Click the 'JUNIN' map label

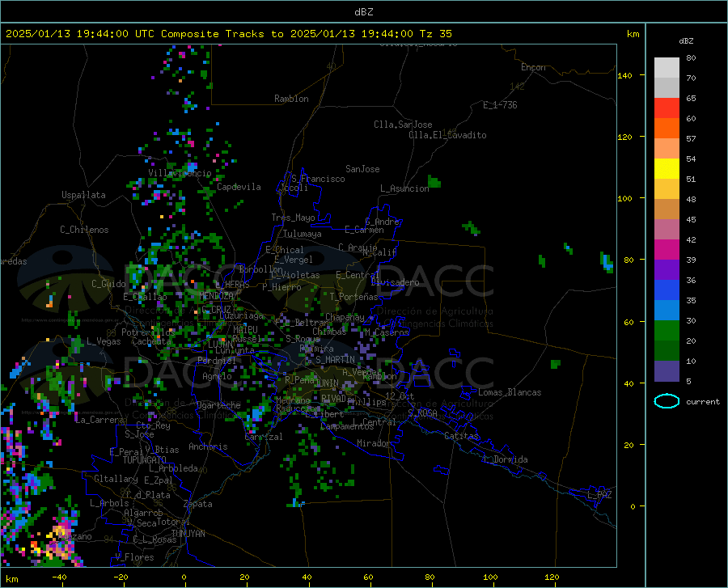pyautogui.click(x=327, y=383)
